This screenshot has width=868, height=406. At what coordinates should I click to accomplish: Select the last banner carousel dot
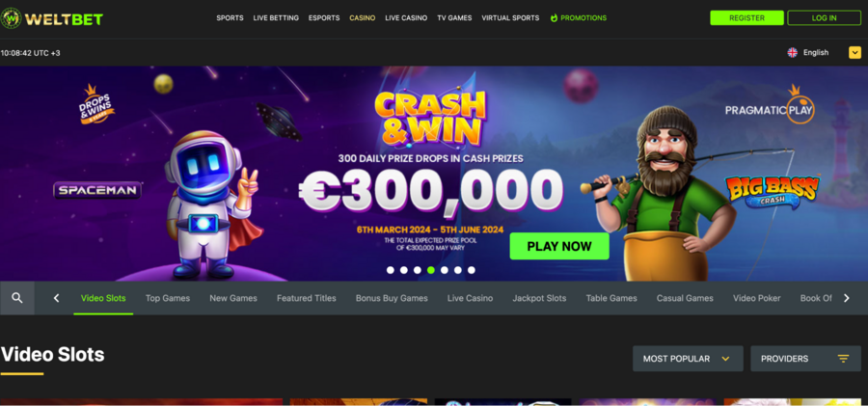point(471,270)
